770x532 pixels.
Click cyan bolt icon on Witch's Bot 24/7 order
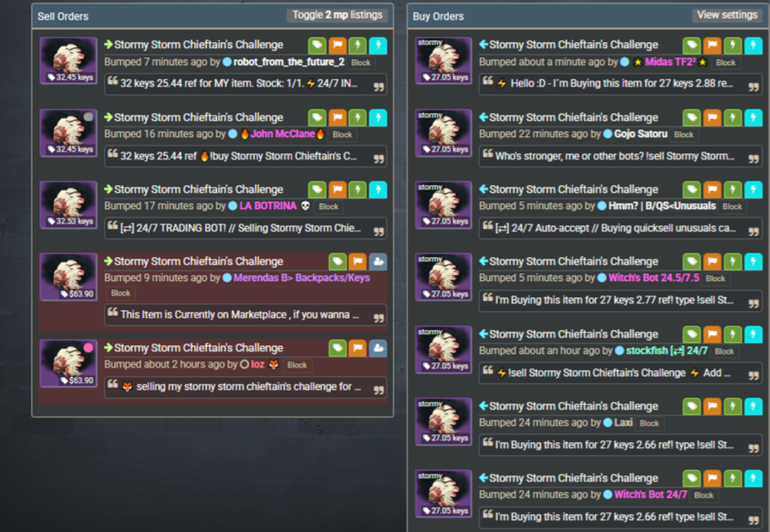pos(753,479)
